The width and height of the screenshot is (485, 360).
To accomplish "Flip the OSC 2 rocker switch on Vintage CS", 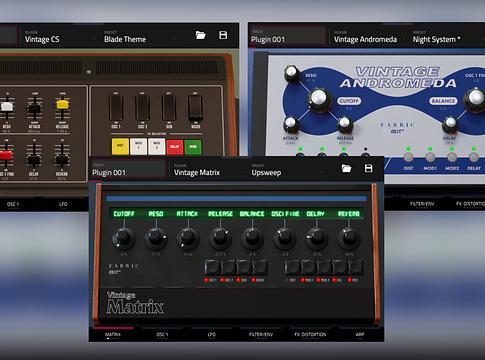I will point(142,108).
